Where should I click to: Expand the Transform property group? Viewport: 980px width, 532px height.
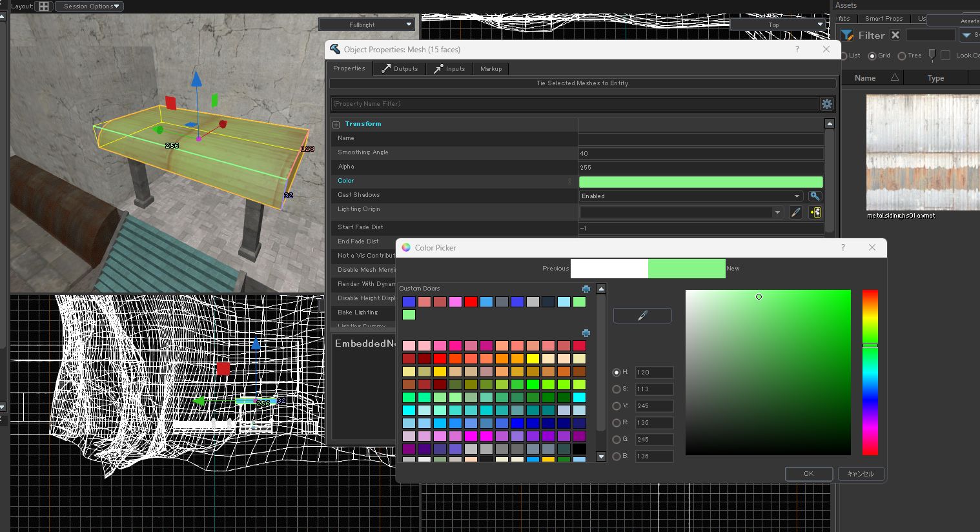point(336,124)
